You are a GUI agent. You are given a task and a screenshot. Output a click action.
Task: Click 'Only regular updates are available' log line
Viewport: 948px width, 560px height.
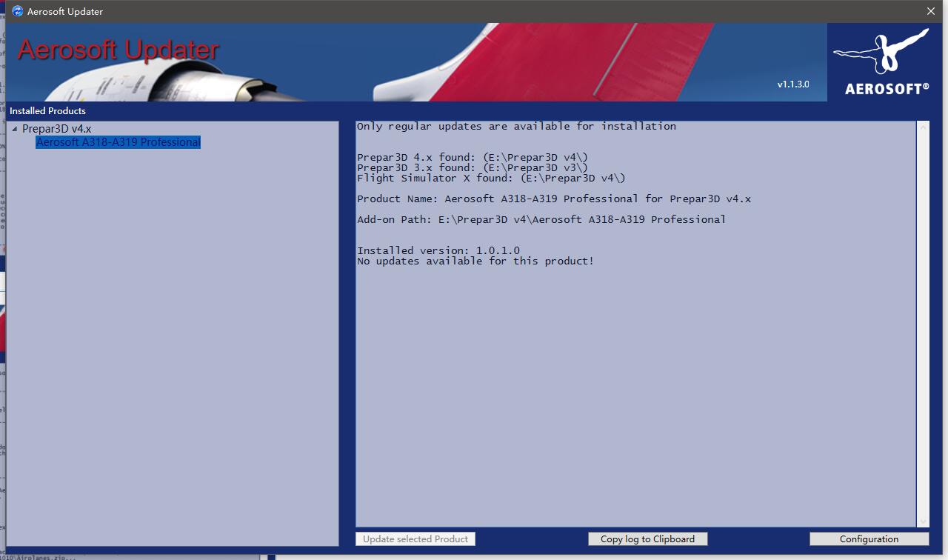point(516,127)
